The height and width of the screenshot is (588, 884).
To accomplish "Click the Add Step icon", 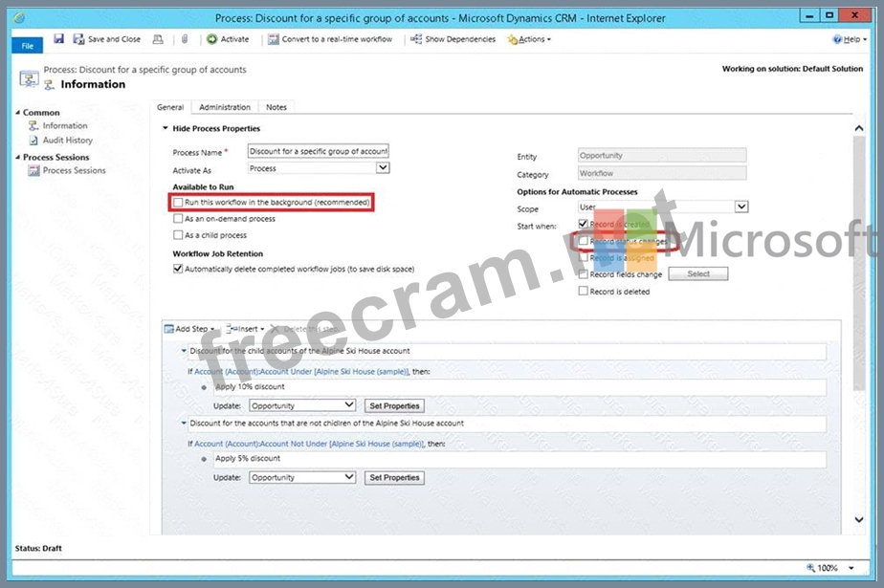I will [168, 329].
